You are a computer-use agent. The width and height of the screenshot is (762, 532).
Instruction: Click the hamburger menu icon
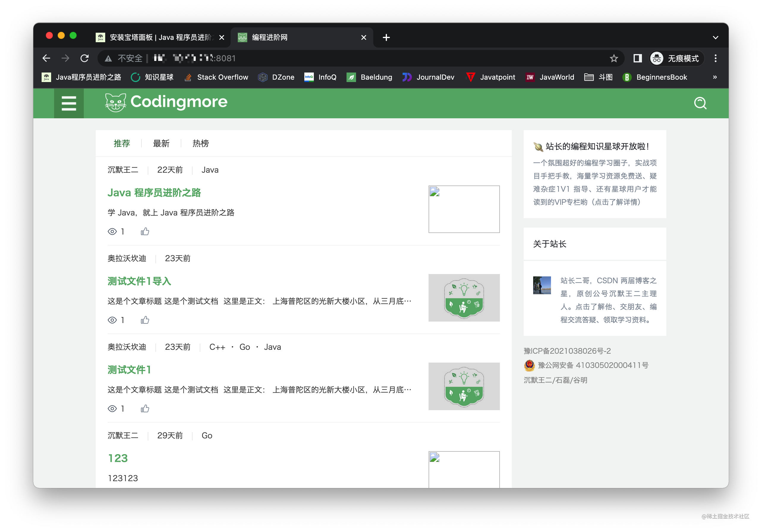[x=69, y=104]
